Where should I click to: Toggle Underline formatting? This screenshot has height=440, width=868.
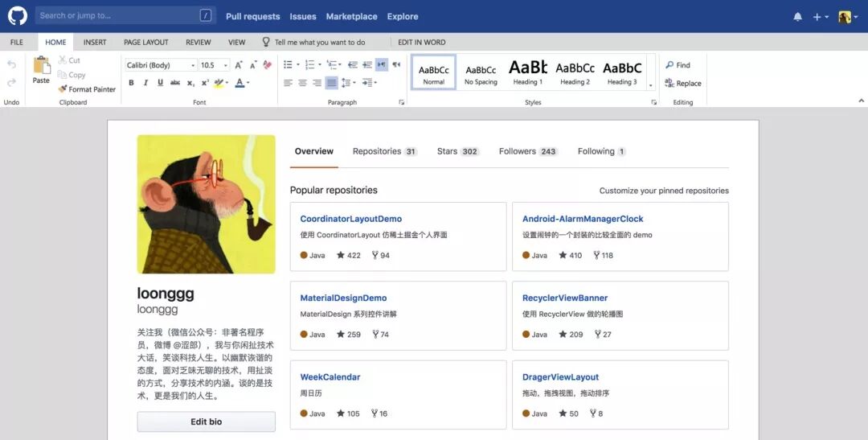[160, 83]
